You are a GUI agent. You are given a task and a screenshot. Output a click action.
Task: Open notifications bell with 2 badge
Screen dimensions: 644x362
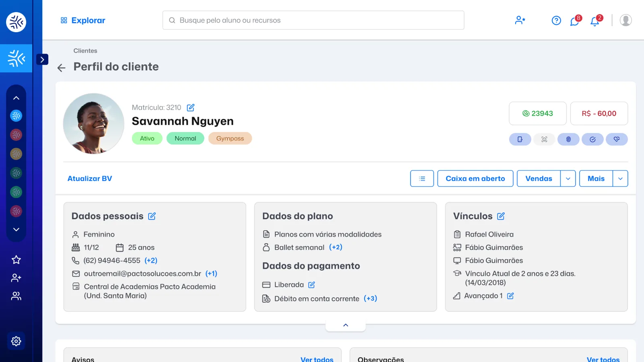coord(596,21)
